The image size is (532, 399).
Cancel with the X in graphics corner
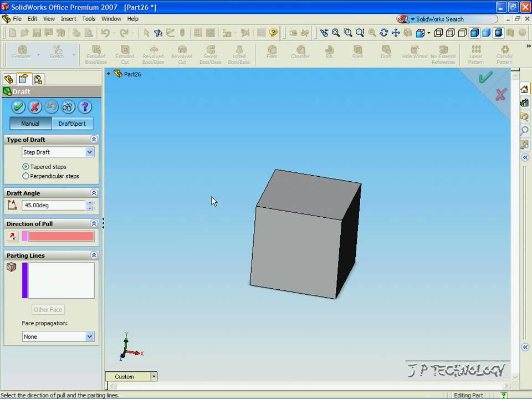click(501, 94)
